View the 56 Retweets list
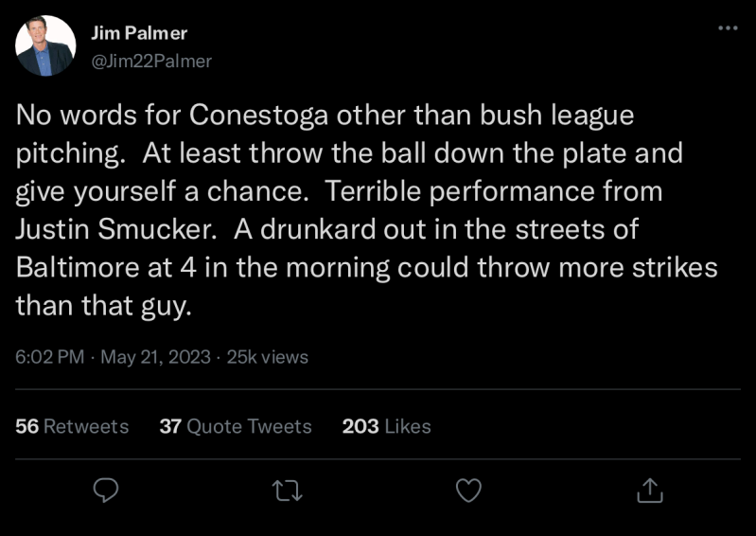The image size is (756, 536). click(72, 426)
